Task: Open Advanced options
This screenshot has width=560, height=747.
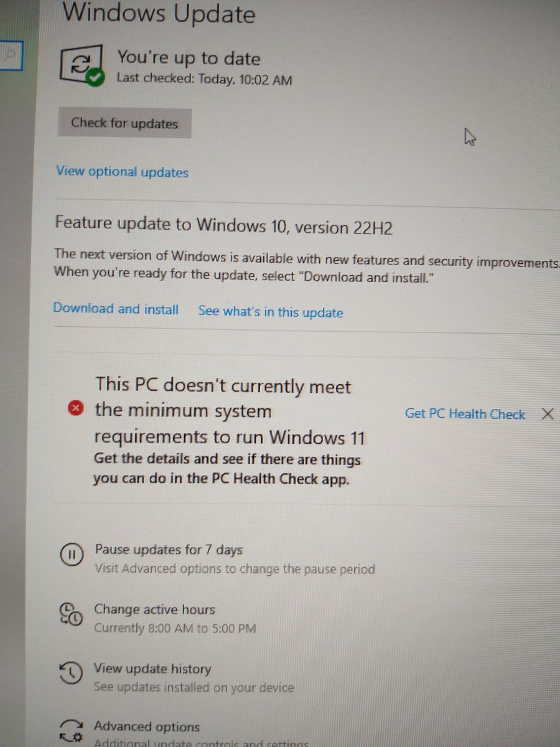Action: tap(147, 726)
